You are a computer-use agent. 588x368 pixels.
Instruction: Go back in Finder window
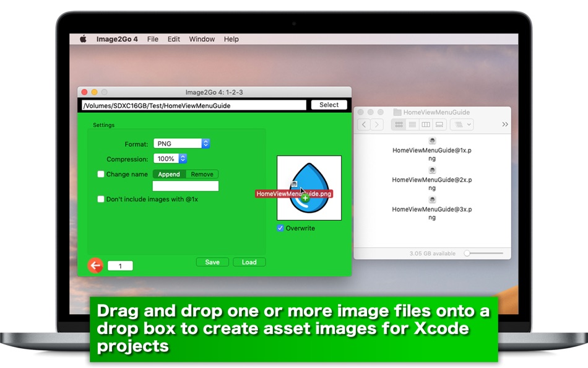tap(364, 125)
